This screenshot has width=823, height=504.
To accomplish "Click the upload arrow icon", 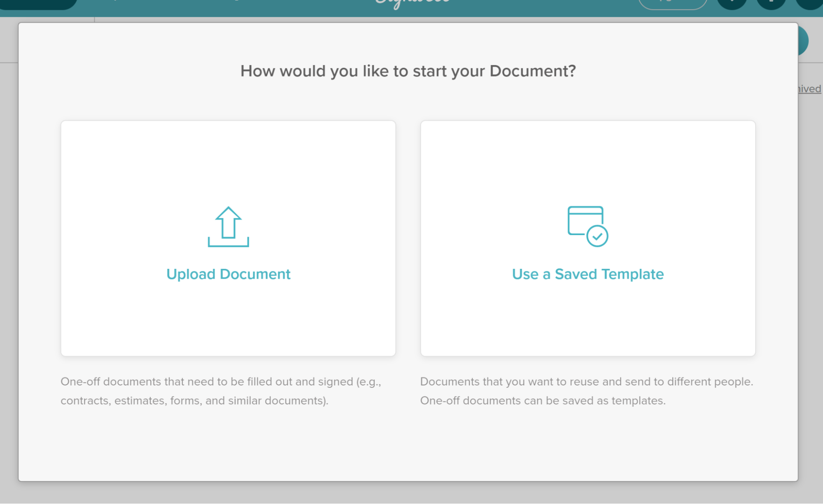I will coord(228,227).
